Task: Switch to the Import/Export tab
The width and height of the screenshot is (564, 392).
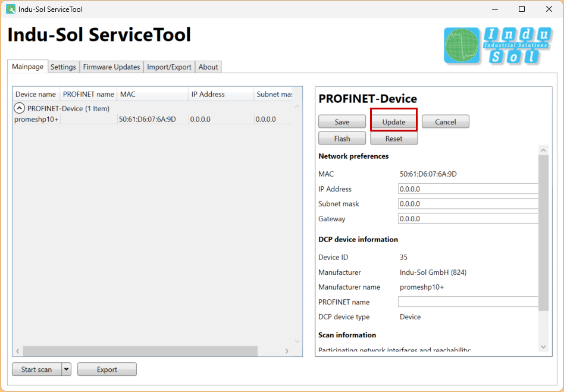Action: pyautogui.click(x=169, y=67)
